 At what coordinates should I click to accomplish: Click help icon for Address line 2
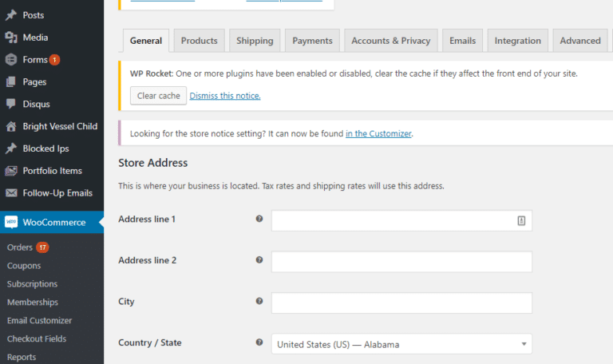click(259, 259)
